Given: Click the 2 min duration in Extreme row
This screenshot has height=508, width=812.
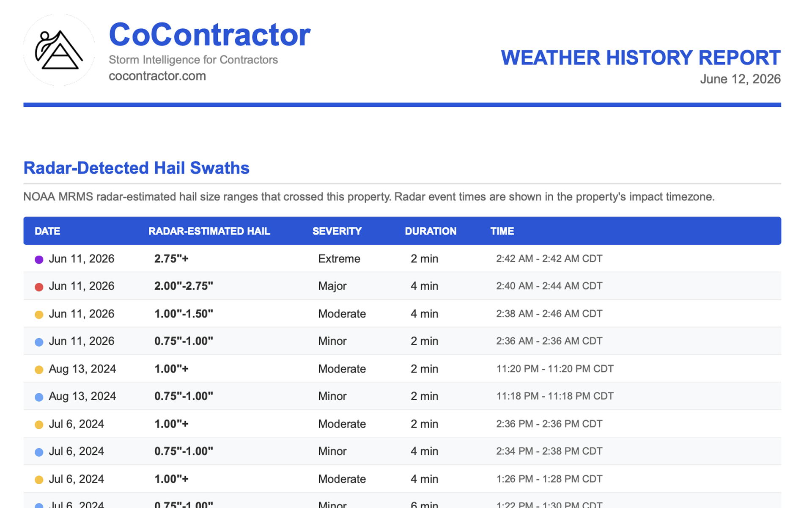Looking at the screenshot, I should (424, 259).
